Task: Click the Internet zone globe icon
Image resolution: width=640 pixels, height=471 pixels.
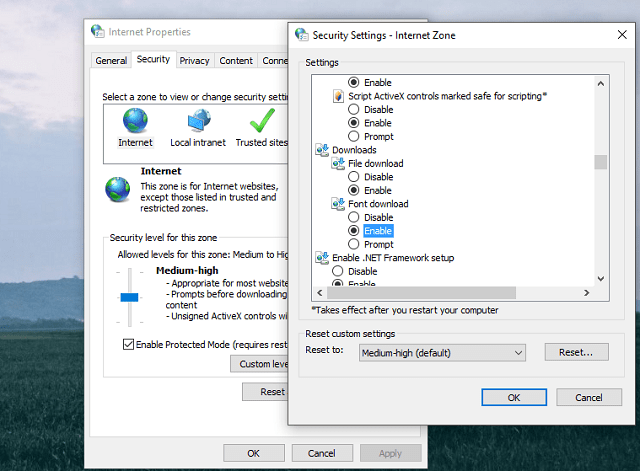Action: [x=135, y=120]
